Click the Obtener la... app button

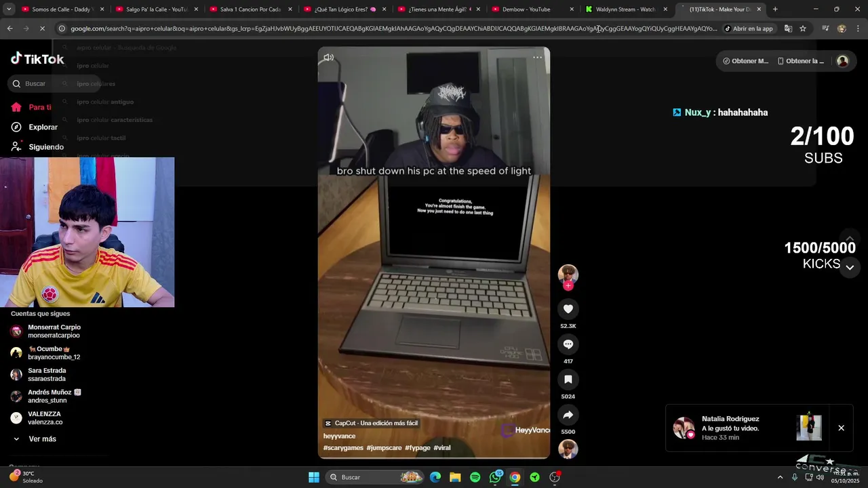801,61
